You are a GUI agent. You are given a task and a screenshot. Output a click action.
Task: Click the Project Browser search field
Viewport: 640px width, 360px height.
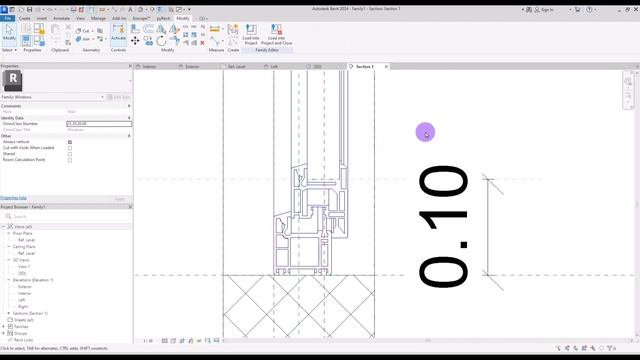67,216
